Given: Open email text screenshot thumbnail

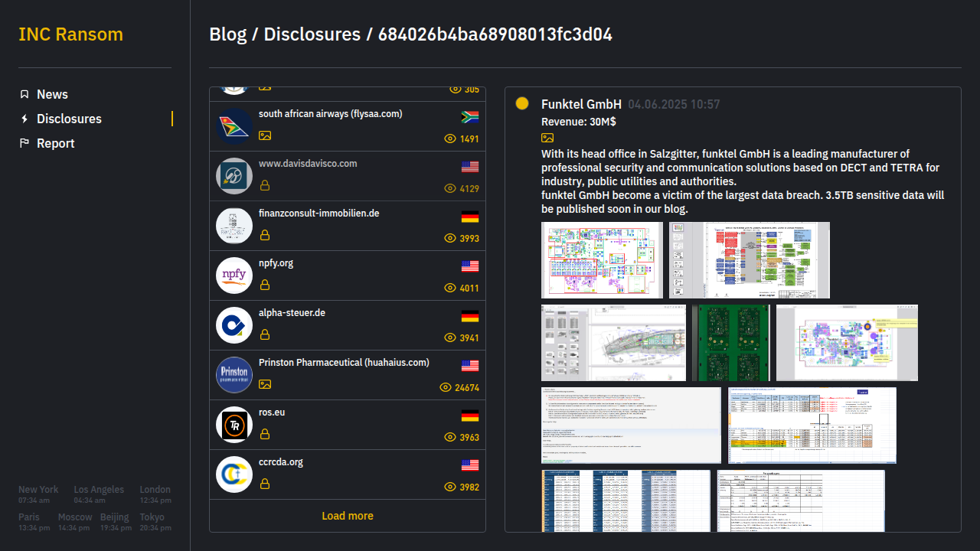Looking at the screenshot, I should [x=631, y=425].
